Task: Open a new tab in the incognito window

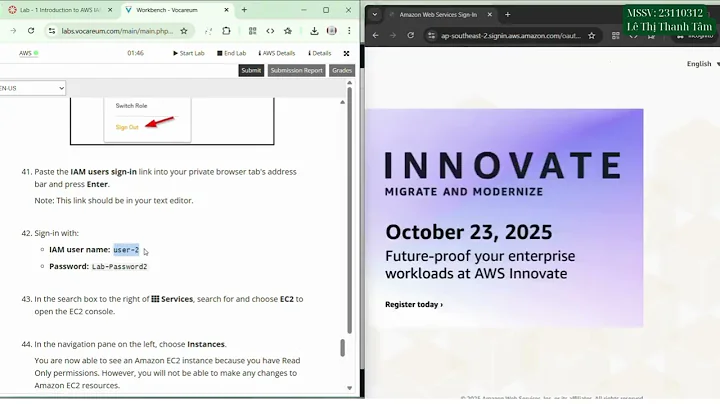Action: click(x=507, y=15)
